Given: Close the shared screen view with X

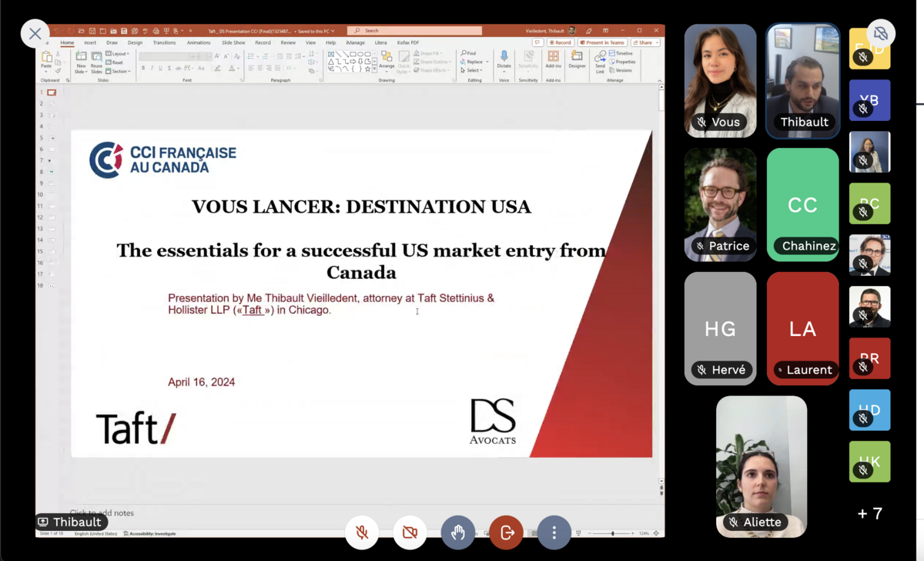Looking at the screenshot, I should pyautogui.click(x=35, y=33).
